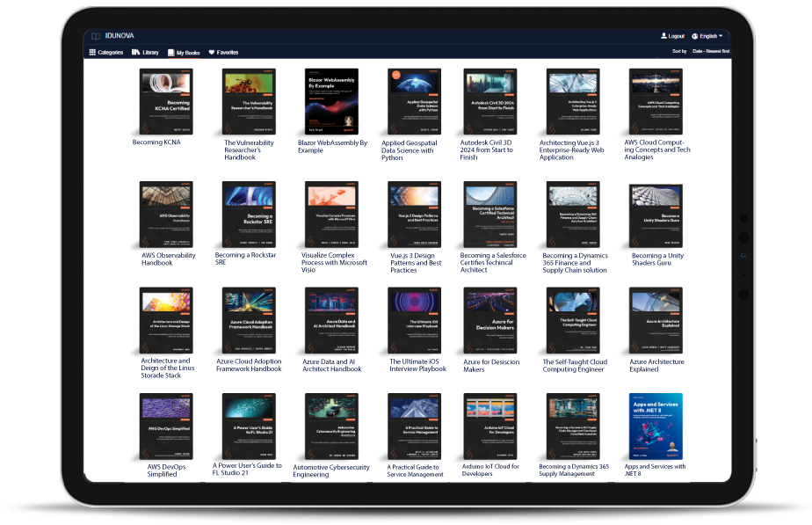Open the "Arduino IoT Cloud for Developers" title
The width and height of the screenshot is (812, 525).
490,470
